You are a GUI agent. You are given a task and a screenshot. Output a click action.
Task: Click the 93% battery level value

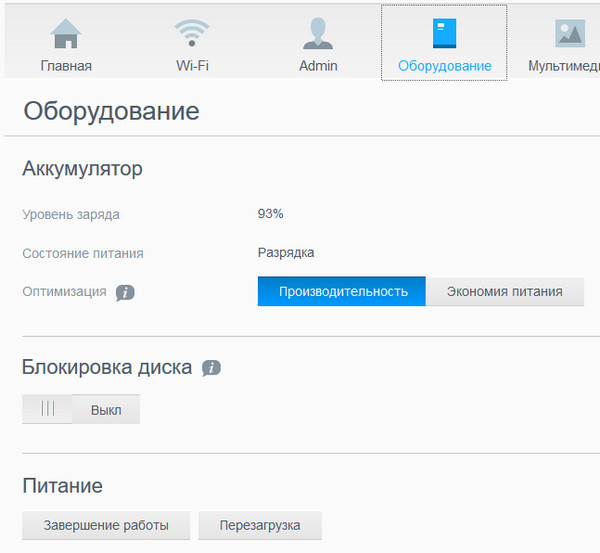point(270,214)
